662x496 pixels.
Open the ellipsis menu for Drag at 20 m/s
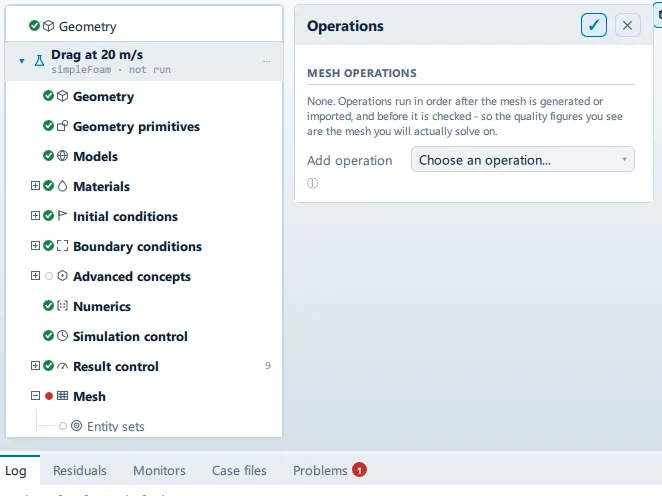(266, 61)
